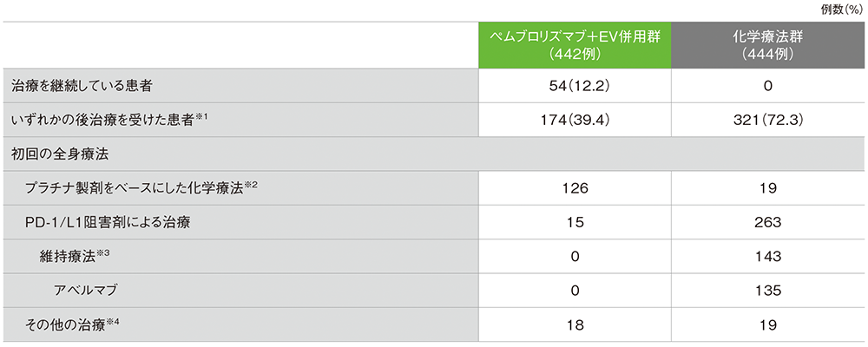Select the 174(39.4) value cell
Image resolution: width=868 pixels, height=347 pixels.
point(575,121)
